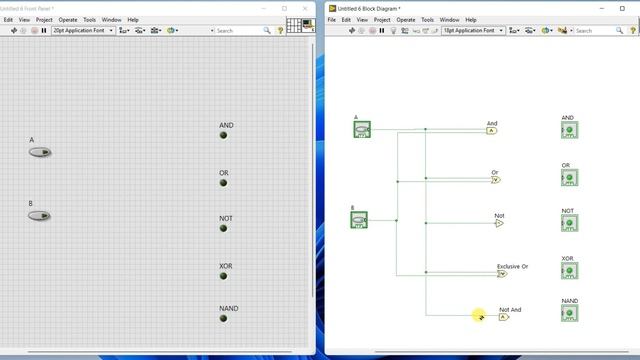
Task: Click the connector pane grid icon
Action: click(293, 25)
